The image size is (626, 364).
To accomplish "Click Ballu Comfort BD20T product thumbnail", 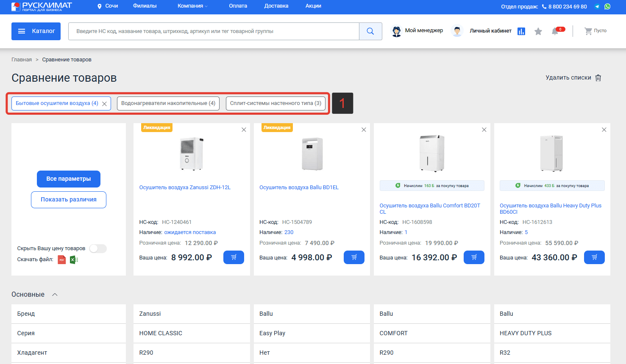I will pos(432,153).
